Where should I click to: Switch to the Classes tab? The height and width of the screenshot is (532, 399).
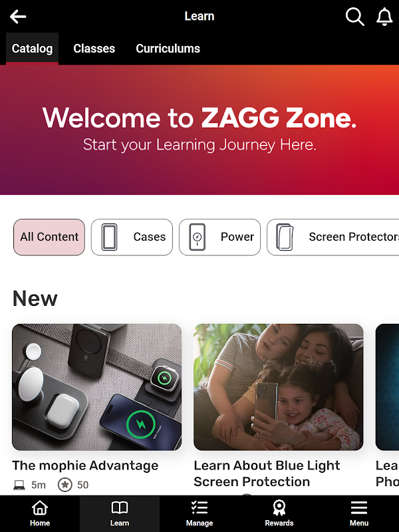[94, 49]
